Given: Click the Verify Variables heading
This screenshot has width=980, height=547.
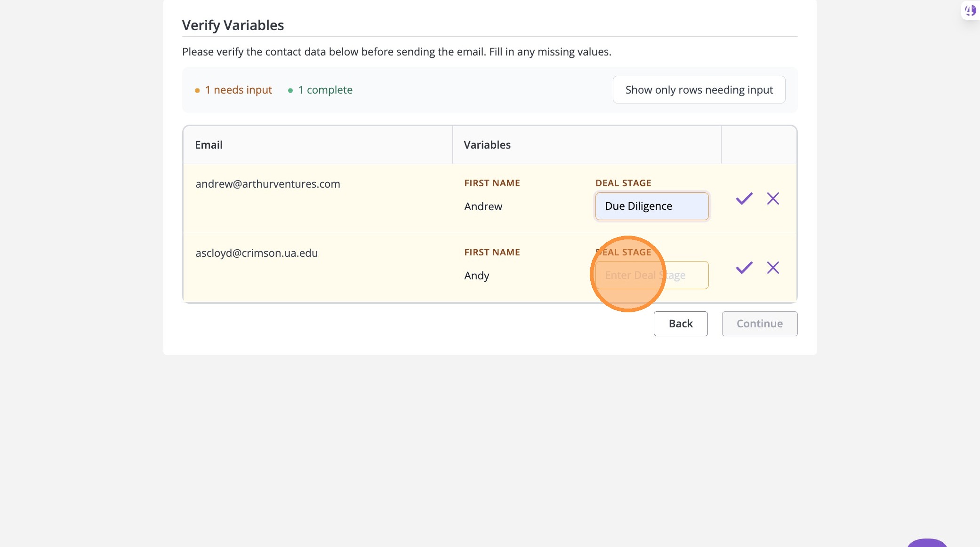Looking at the screenshot, I should pos(233,25).
